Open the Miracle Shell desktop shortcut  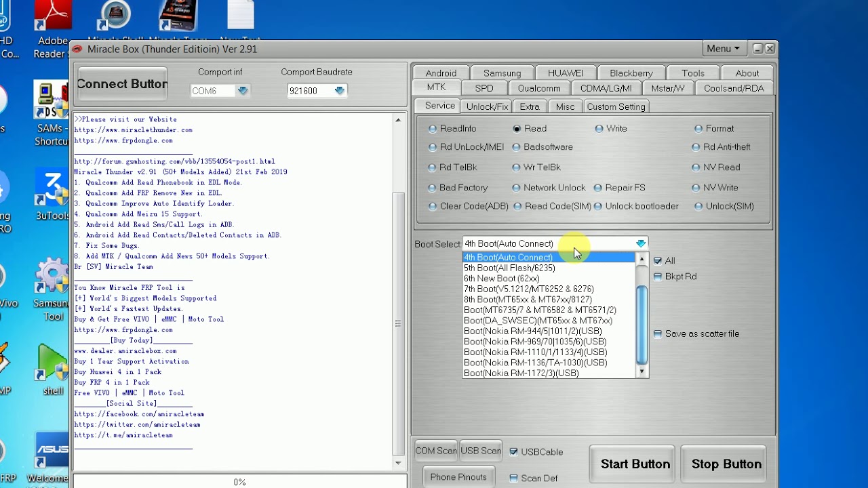[x=116, y=22]
